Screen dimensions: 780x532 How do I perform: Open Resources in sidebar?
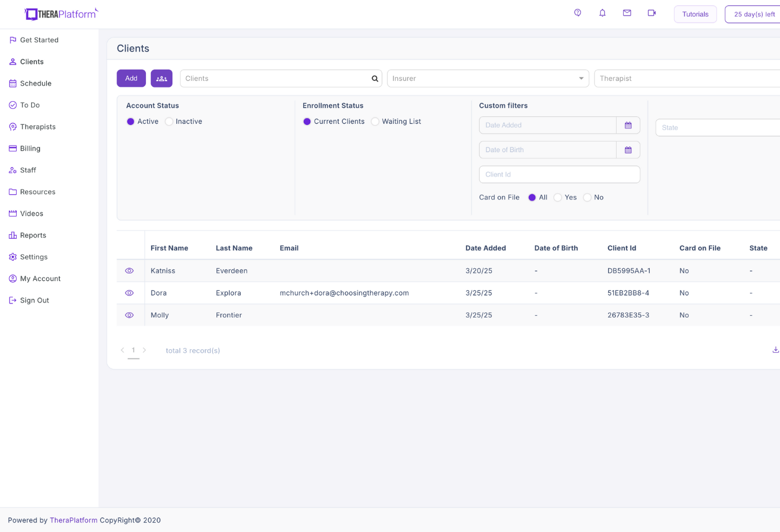click(32, 192)
